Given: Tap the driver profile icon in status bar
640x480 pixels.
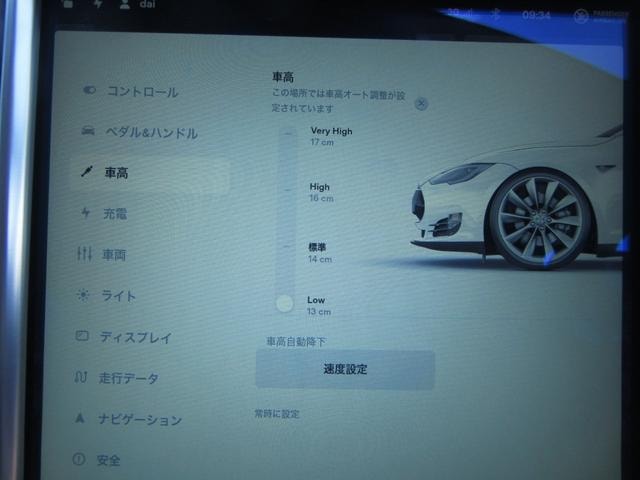Looking at the screenshot, I should 125,4.
